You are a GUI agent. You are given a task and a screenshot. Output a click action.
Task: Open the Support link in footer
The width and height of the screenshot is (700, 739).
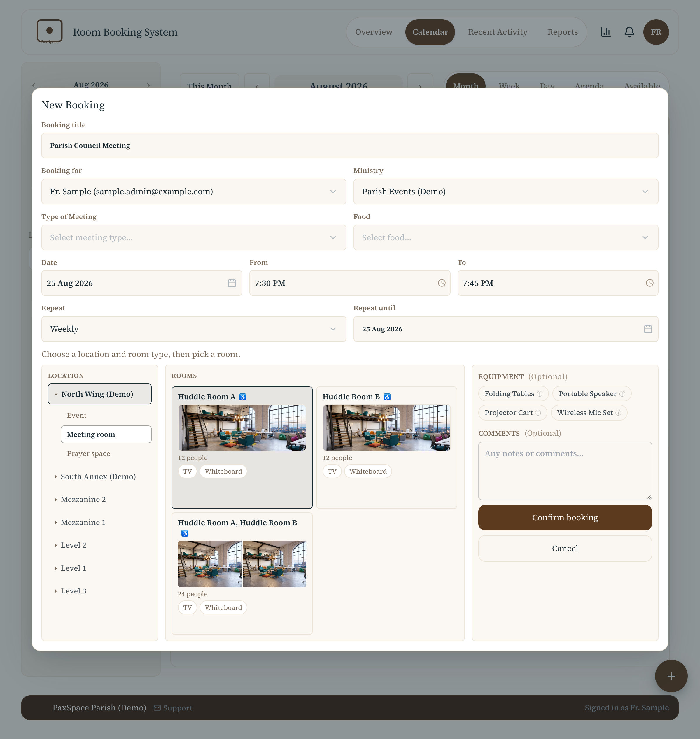173,708
